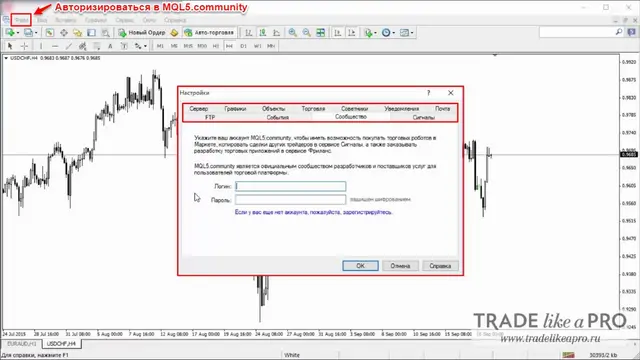Switch timeframe to M30

202,46
